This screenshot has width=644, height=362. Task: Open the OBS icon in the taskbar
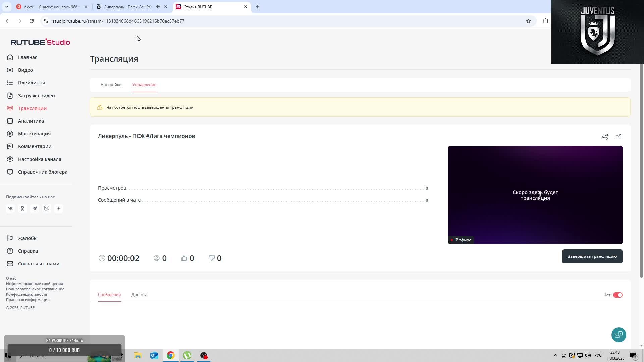204,355
